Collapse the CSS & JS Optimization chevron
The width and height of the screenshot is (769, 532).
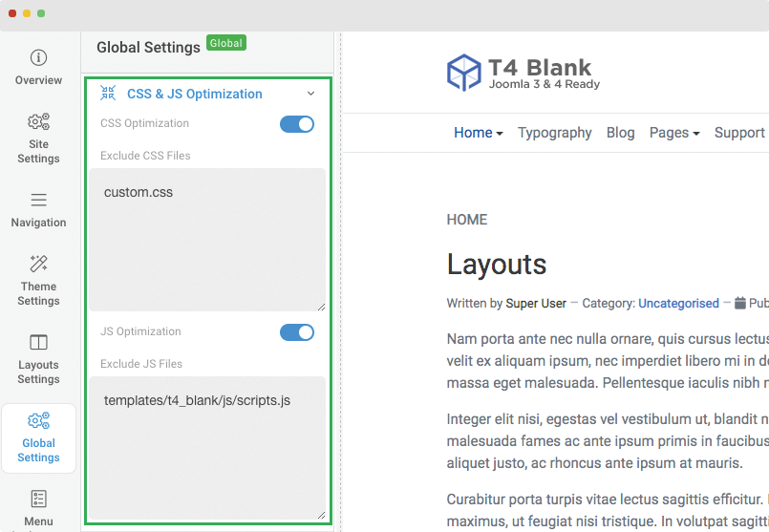click(310, 94)
